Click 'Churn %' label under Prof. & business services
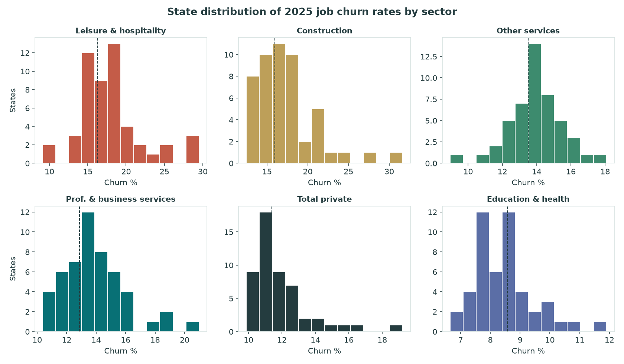 click(121, 351)
